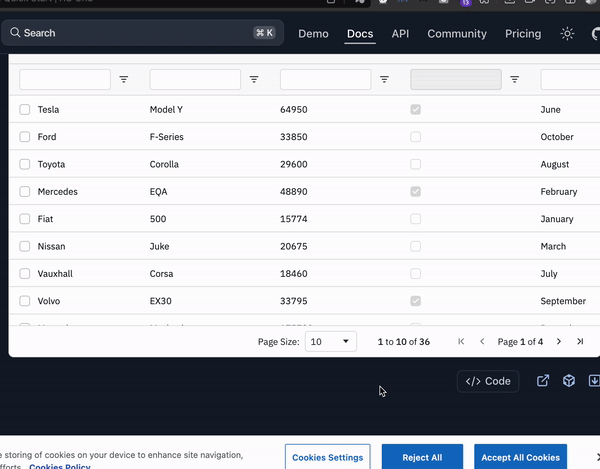This screenshot has width=600, height=469.
Task: Select the Vauxhall row checkbox
Action: pos(24,274)
